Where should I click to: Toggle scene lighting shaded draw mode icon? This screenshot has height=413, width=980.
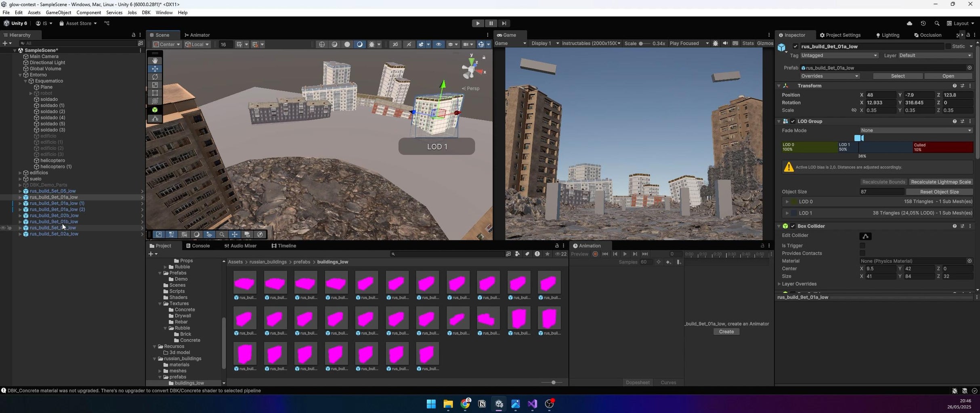pos(360,44)
